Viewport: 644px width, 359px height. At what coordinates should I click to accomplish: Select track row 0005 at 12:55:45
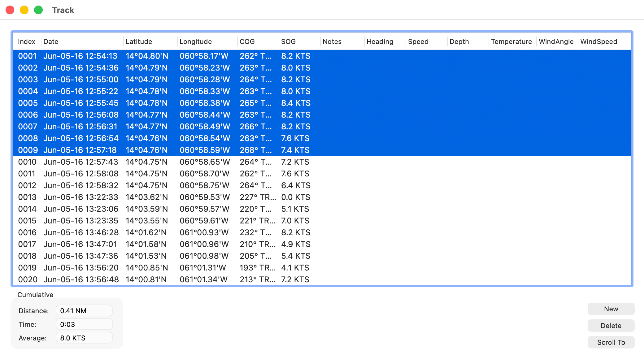pyautogui.click(x=322, y=103)
